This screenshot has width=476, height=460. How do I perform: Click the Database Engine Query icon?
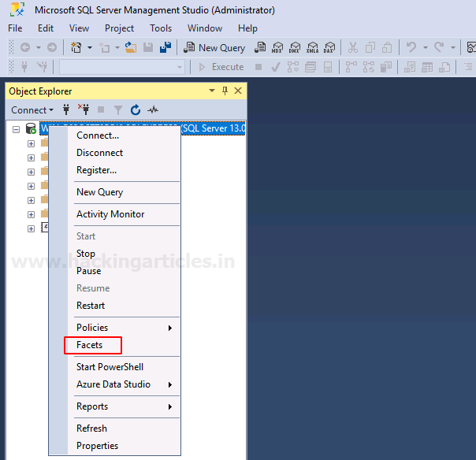pyautogui.click(x=260, y=47)
